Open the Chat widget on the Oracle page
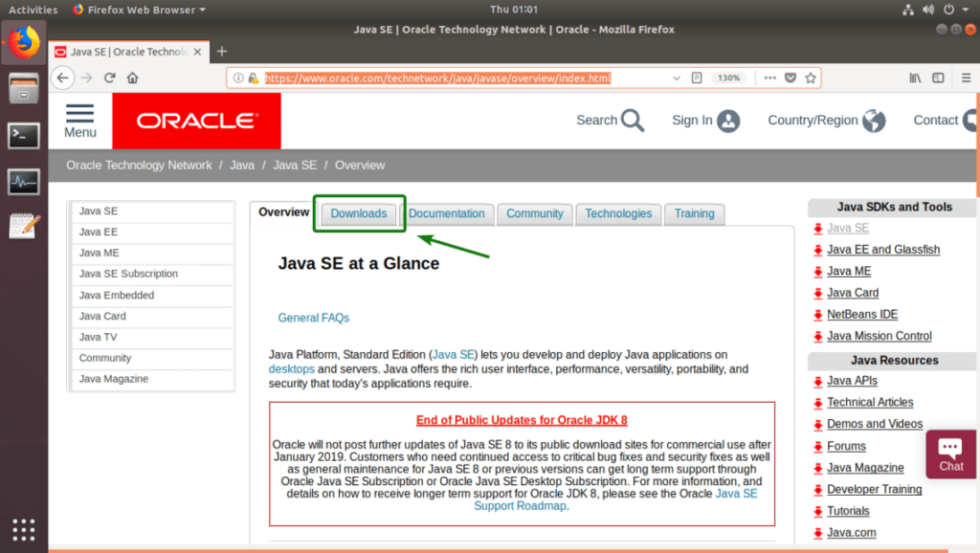 [949, 454]
